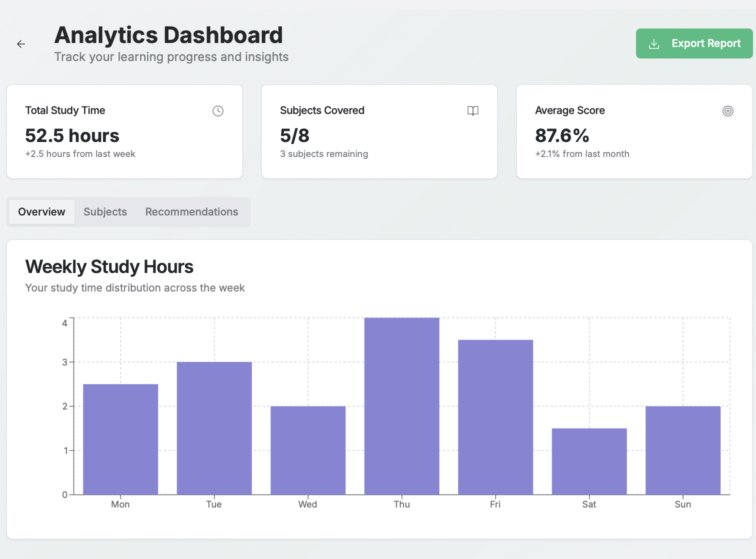The width and height of the screenshot is (756, 559).
Task: Open the Subjects tab
Action: 105,212
